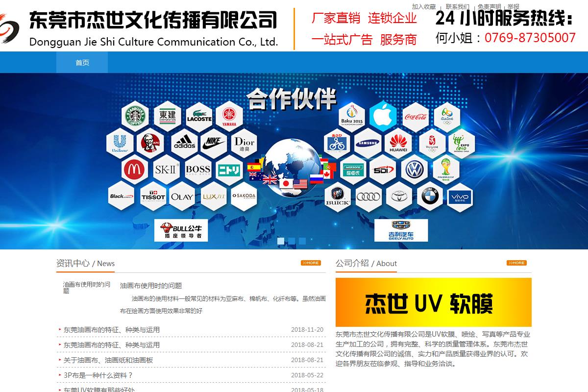Image resolution: width=588 pixels, height=392 pixels.
Task: Click the Toyota logo in banner
Action: click(x=399, y=196)
